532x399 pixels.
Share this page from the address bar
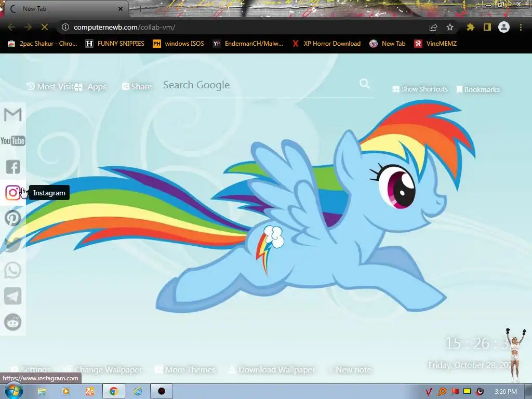[x=433, y=27]
